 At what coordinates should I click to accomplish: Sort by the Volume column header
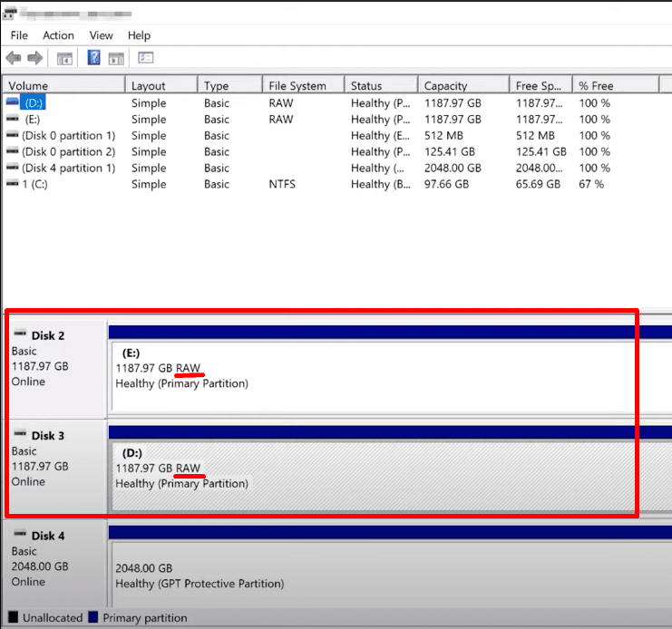click(64, 85)
